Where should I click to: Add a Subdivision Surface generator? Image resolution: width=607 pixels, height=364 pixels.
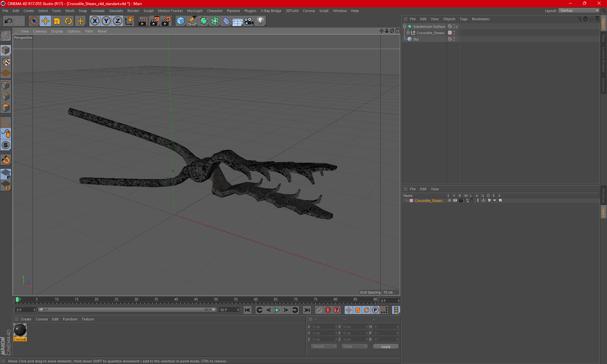pyautogui.click(x=204, y=21)
